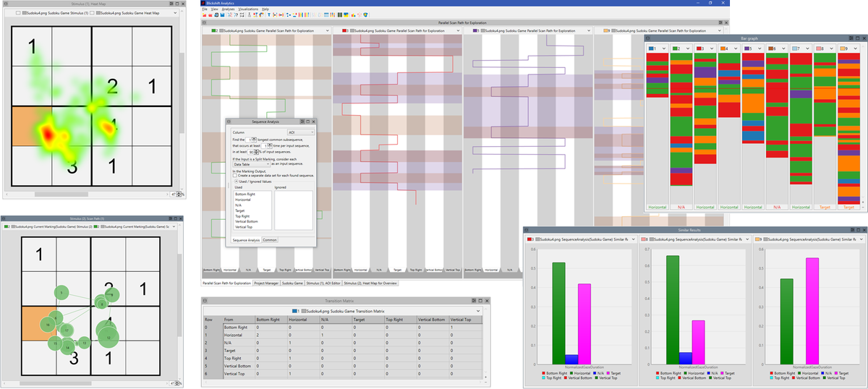Select 'Vertical Top' in the Used list
This screenshot has height=389, width=868.
pyautogui.click(x=244, y=226)
